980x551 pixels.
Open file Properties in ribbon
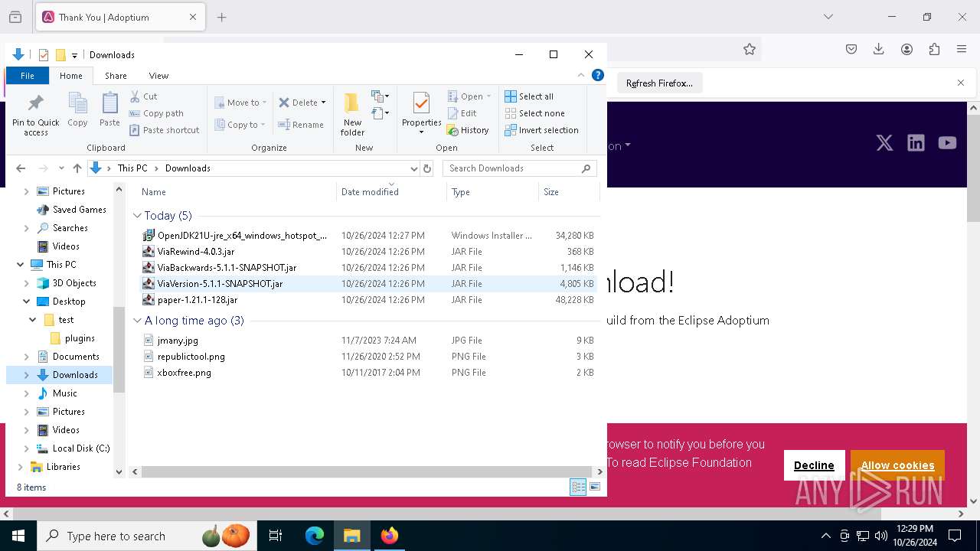(x=421, y=113)
